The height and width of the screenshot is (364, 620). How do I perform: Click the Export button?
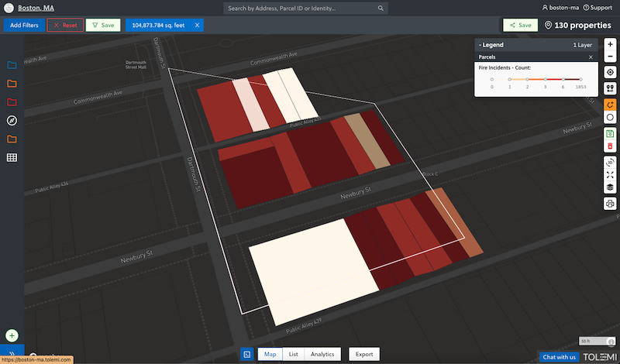coord(364,354)
